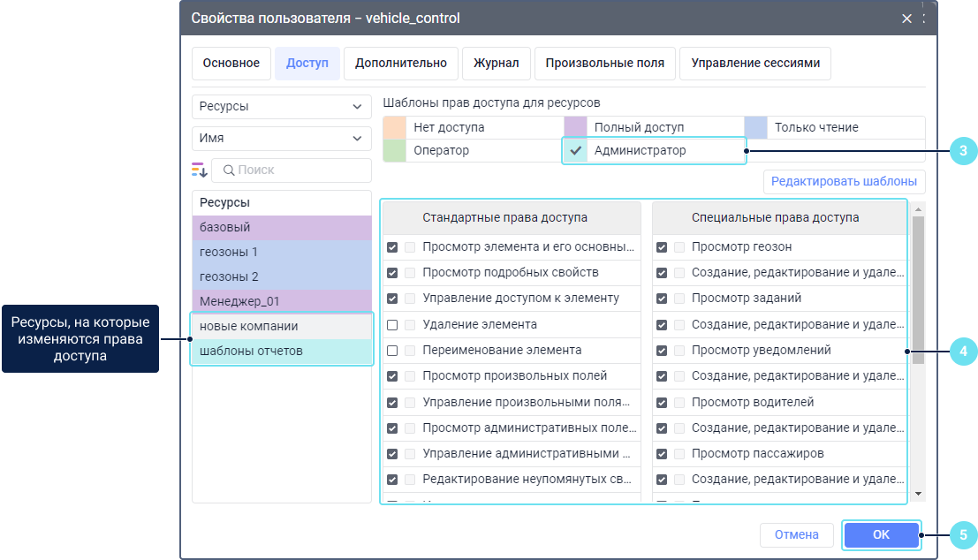Select the Полный доступ purple template swatch

tap(575, 128)
